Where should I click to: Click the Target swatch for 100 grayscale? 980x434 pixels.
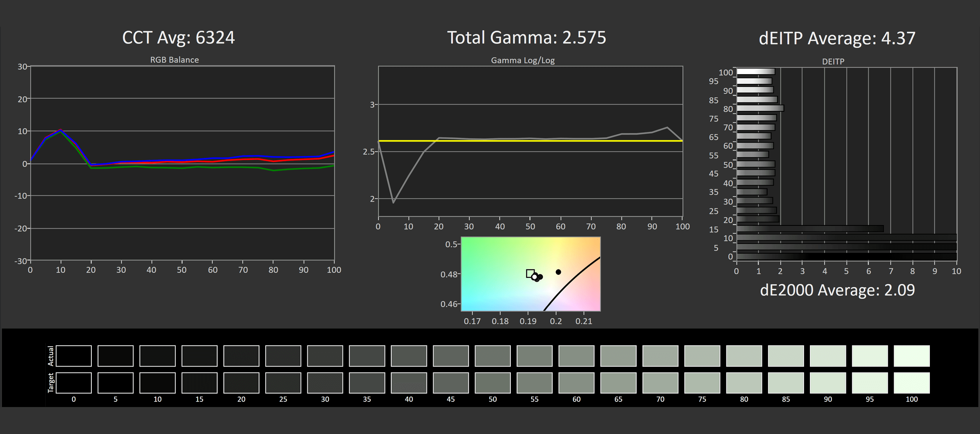coord(911,383)
